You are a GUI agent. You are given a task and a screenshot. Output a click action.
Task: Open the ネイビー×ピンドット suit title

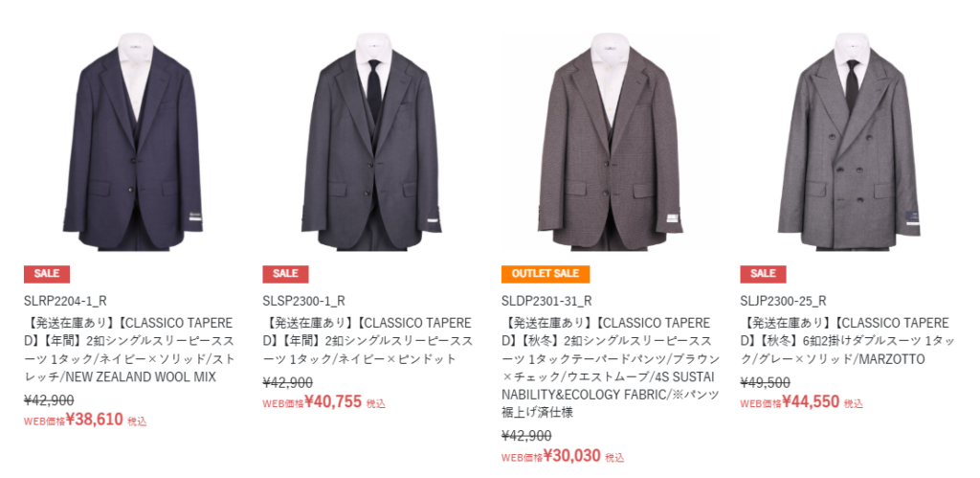(x=368, y=341)
